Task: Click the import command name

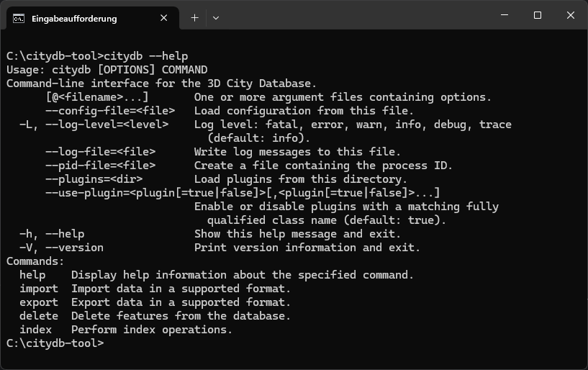Action: (x=39, y=289)
